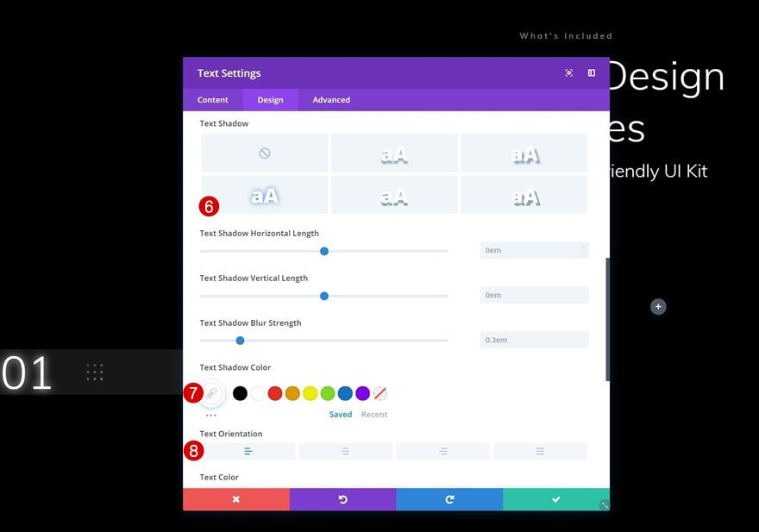Open the Advanced tab
Screen dimensions: 759x532
[x=331, y=100]
